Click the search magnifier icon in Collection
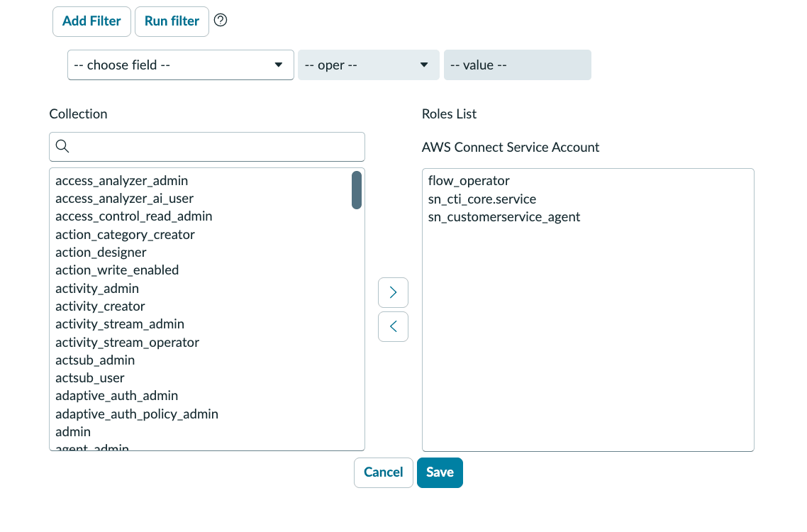The image size is (807, 532). [x=62, y=146]
